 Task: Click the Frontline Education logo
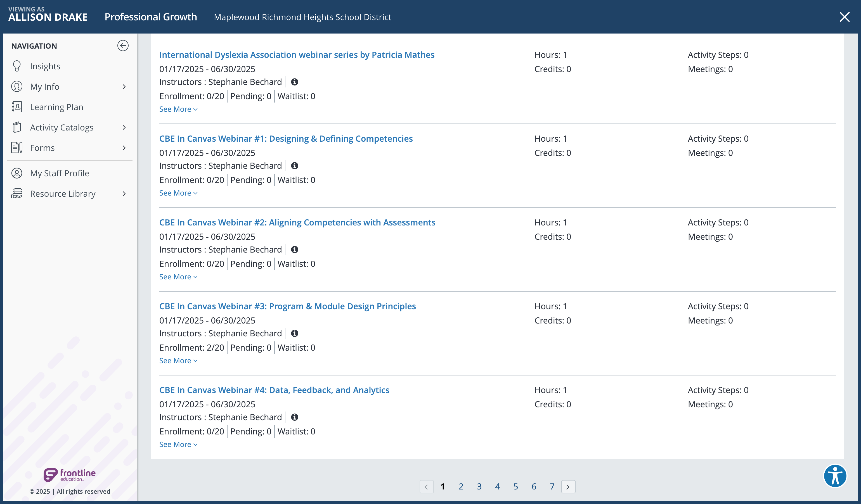point(69,475)
